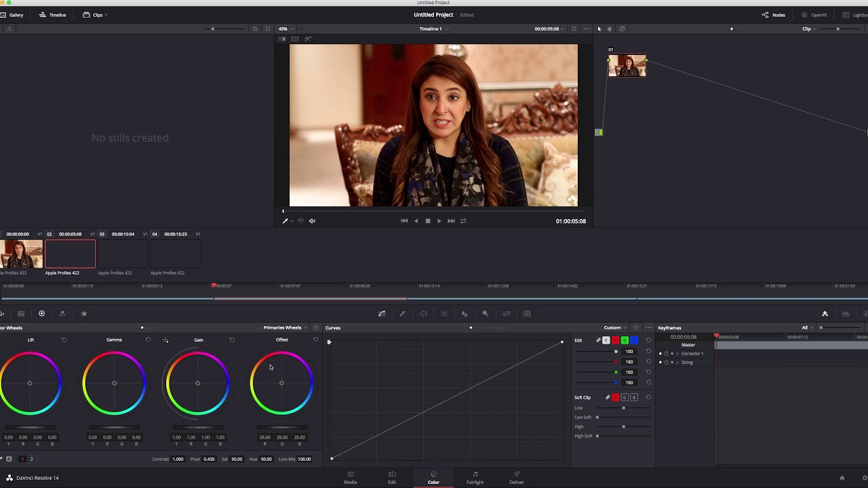The image size is (868, 488).
Task: Toggle Soft Clip link chain
Action: (x=608, y=397)
